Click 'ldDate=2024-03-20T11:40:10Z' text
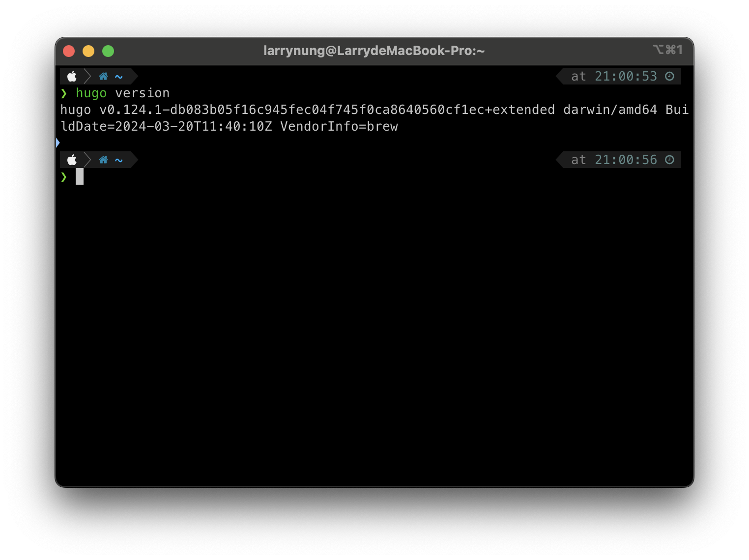This screenshot has height=560, width=749. pos(166,126)
